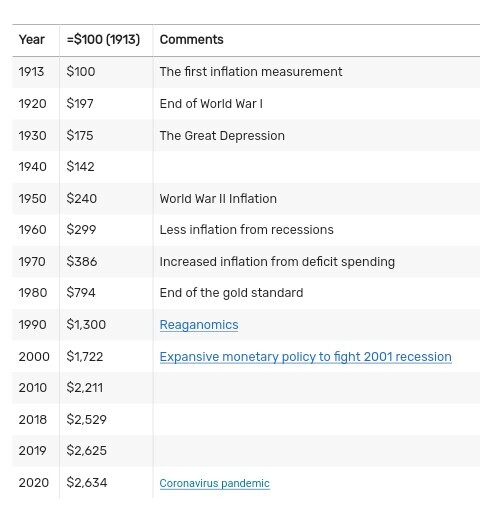Viewport: 480px width, 530px height.
Task: Click the =$100 (1913) column header
Action: (103, 40)
